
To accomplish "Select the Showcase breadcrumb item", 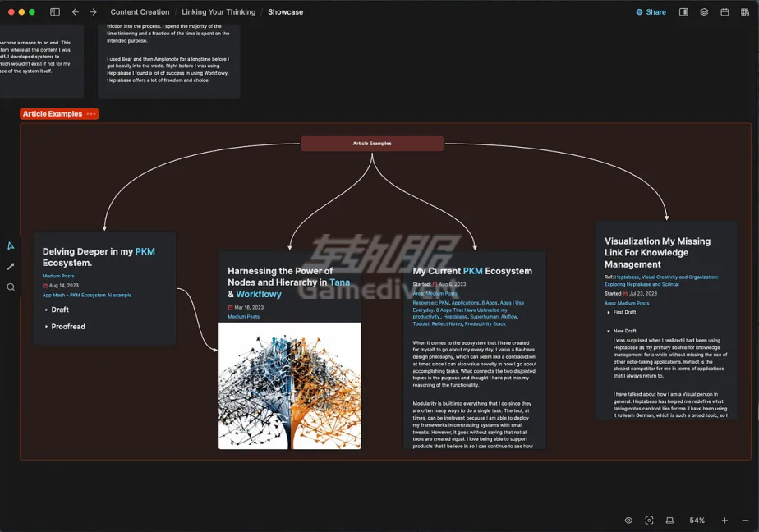I will [286, 12].
